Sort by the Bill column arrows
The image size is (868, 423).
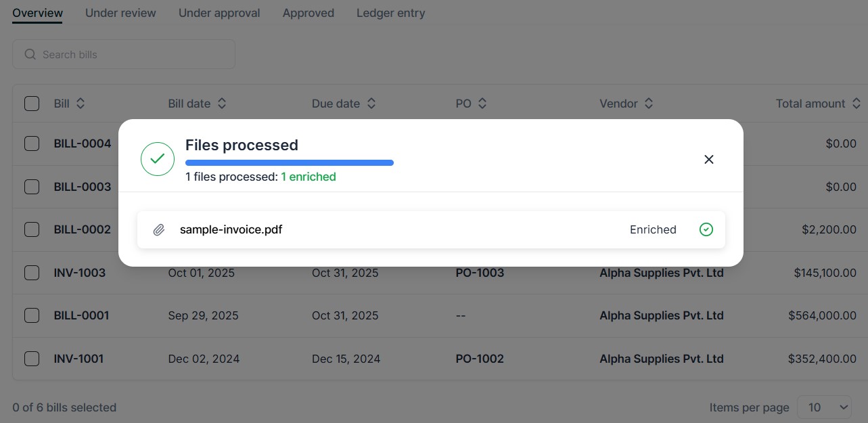[x=81, y=104]
